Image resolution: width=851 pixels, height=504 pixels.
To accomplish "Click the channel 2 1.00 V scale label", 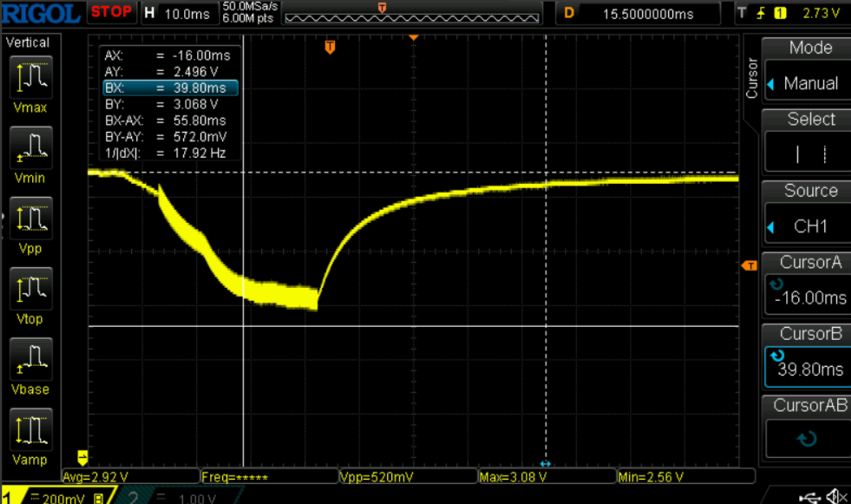I will 197,499.
